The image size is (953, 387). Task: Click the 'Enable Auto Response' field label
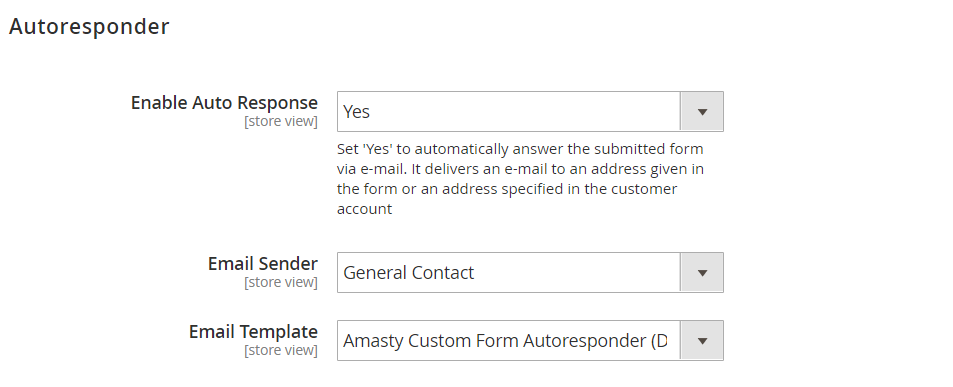point(224,103)
